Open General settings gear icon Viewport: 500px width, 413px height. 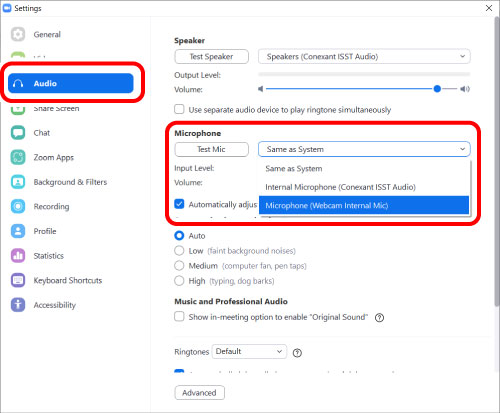point(18,34)
